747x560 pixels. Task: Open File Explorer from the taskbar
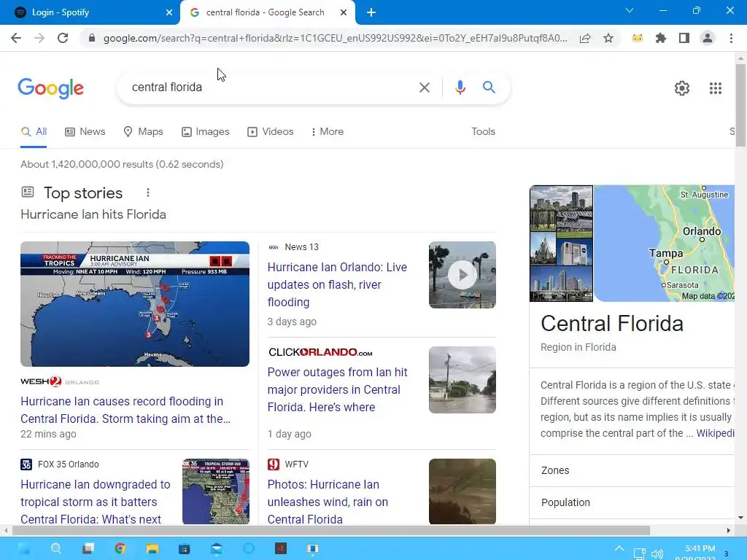click(152, 548)
